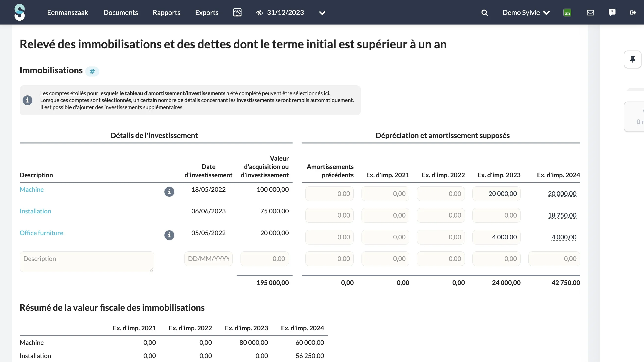Click the total 195 000,00

pyautogui.click(x=272, y=283)
